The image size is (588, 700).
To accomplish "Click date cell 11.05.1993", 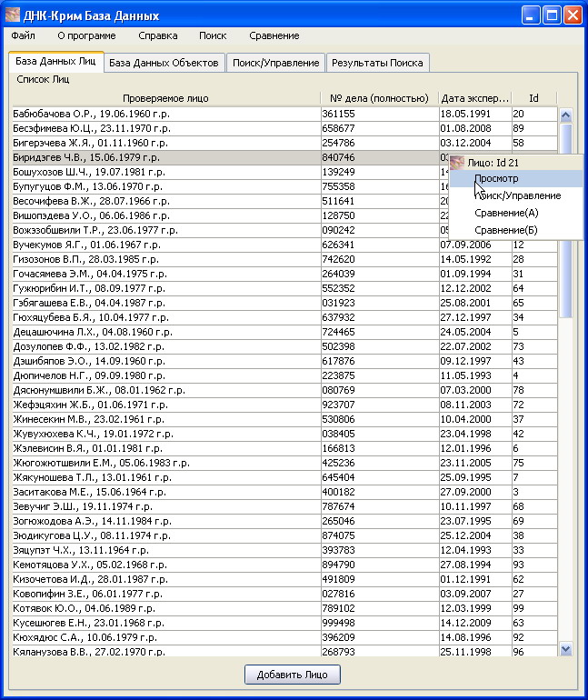I will tap(475, 375).
